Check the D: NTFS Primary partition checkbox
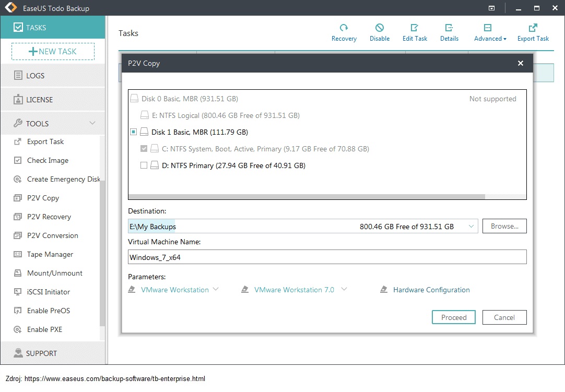This screenshot has height=392, width=565. (x=144, y=165)
